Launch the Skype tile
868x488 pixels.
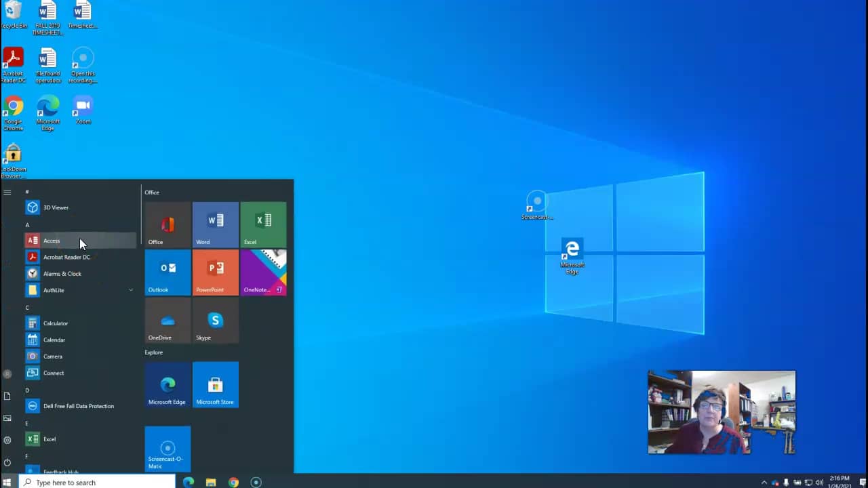(216, 320)
